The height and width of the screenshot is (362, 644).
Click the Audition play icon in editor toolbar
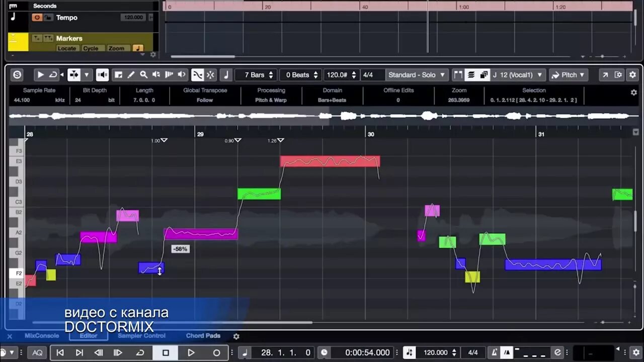coord(41,75)
